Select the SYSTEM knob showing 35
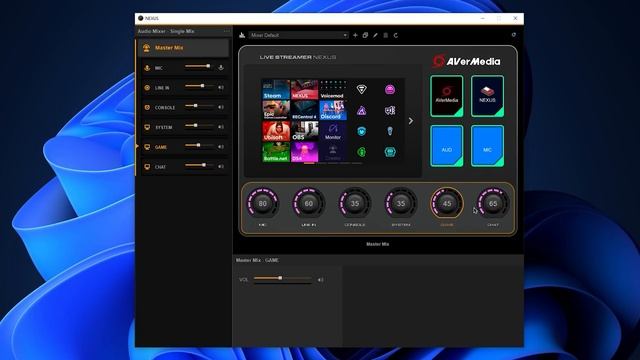Viewport: 640px width, 360px height. click(401, 203)
